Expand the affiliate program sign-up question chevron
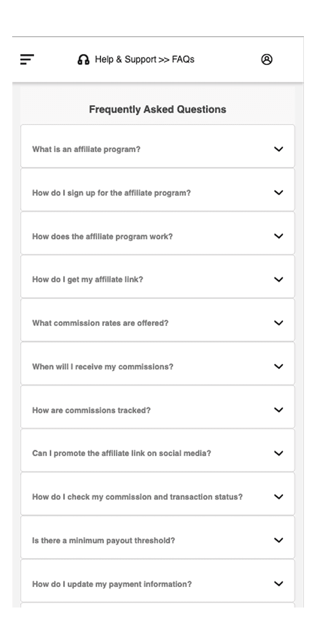316x644 pixels. pyautogui.click(x=279, y=193)
